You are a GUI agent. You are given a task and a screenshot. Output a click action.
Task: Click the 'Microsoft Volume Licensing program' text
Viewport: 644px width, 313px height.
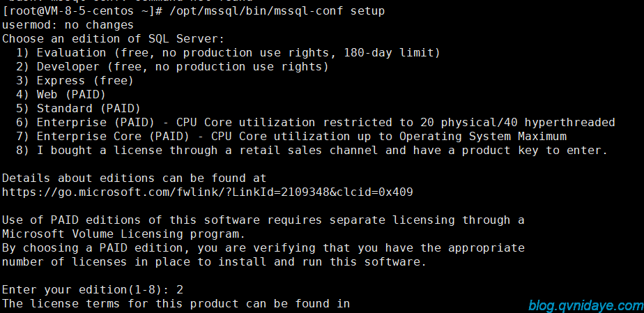[x=123, y=234]
